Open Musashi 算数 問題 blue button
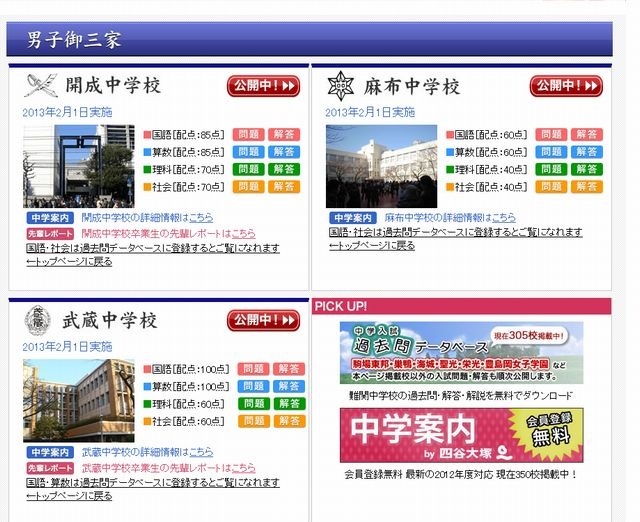 253,386
